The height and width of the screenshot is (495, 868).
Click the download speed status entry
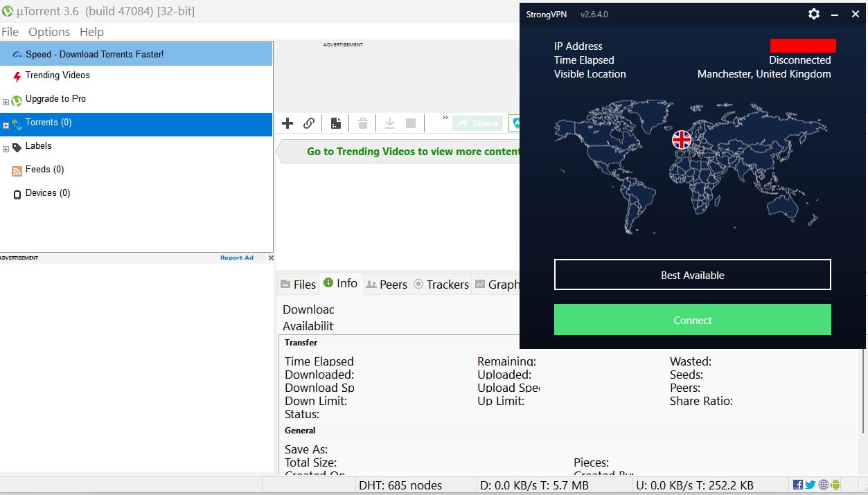(x=534, y=485)
